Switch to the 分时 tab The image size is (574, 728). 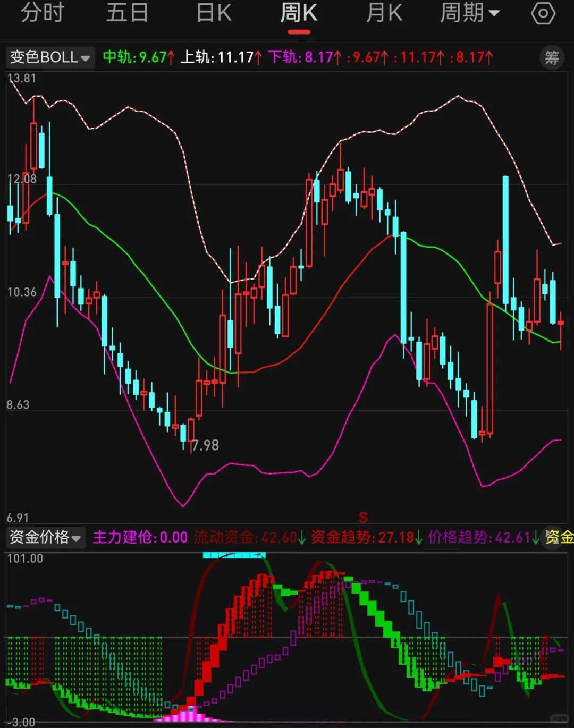[x=43, y=13]
